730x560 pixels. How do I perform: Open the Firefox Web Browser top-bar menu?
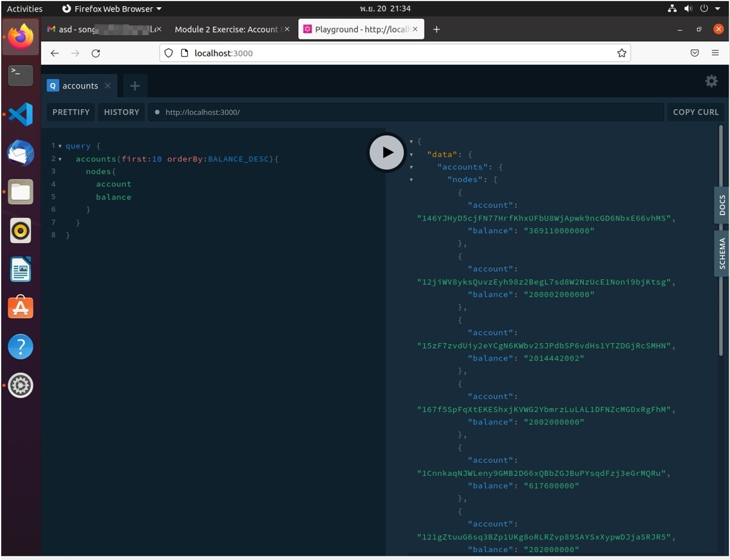(112, 8)
